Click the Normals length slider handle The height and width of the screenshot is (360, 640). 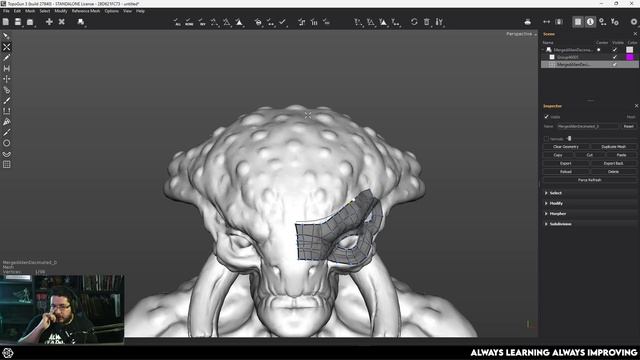coord(569,139)
